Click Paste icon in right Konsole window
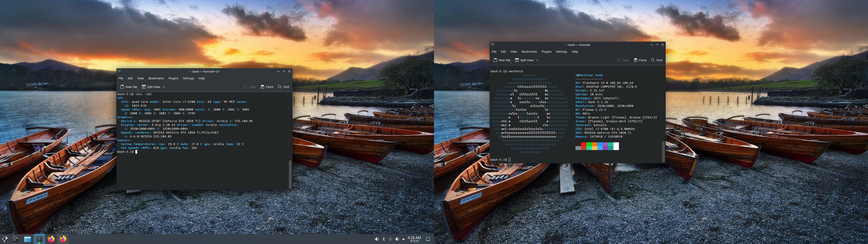Screen dimensions: 868x244 635,60
